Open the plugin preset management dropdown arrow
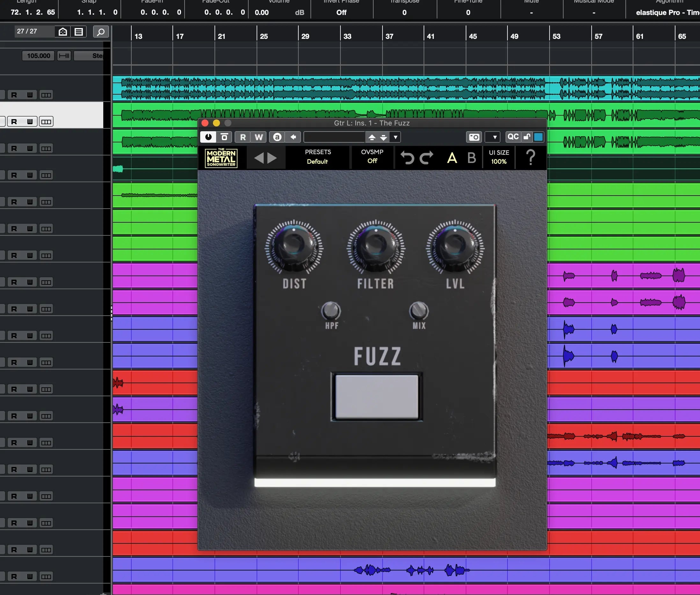The image size is (700, 595). click(x=395, y=137)
